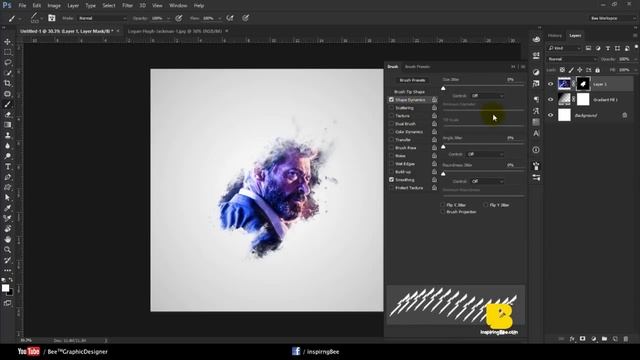Switch to the Brush Presets tab
The width and height of the screenshot is (640, 360).
click(417, 67)
